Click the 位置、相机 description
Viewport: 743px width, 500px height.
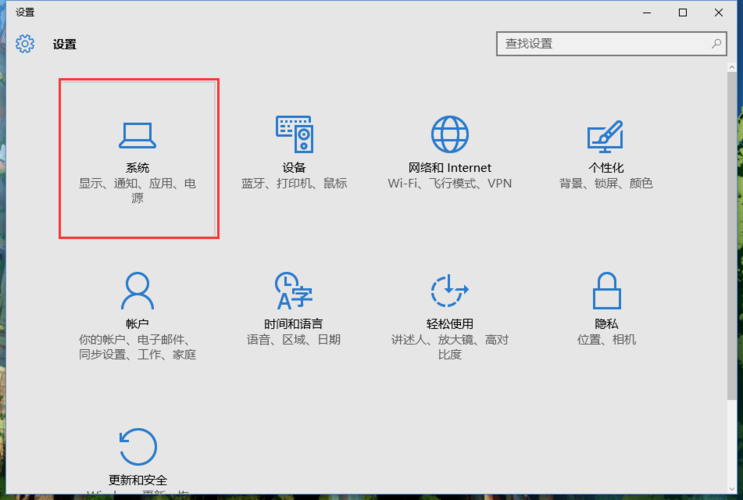coord(606,339)
